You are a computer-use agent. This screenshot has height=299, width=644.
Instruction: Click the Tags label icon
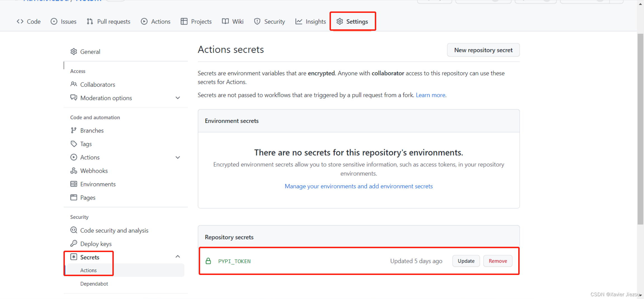pos(74,144)
